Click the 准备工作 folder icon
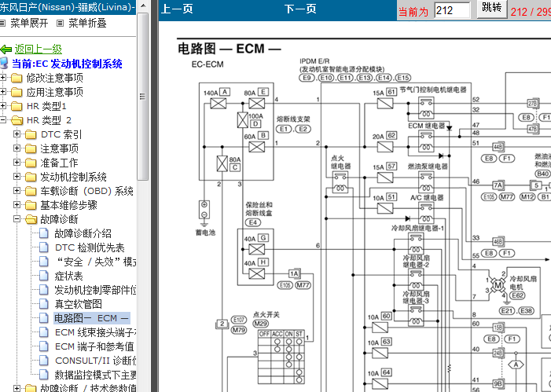Screen dimensions: 551x392 point(31,163)
